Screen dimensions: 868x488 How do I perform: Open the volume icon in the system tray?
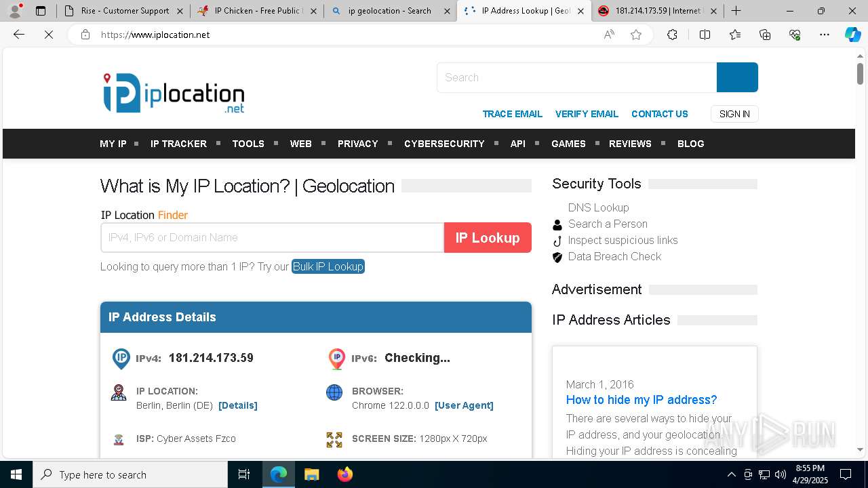click(x=780, y=474)
